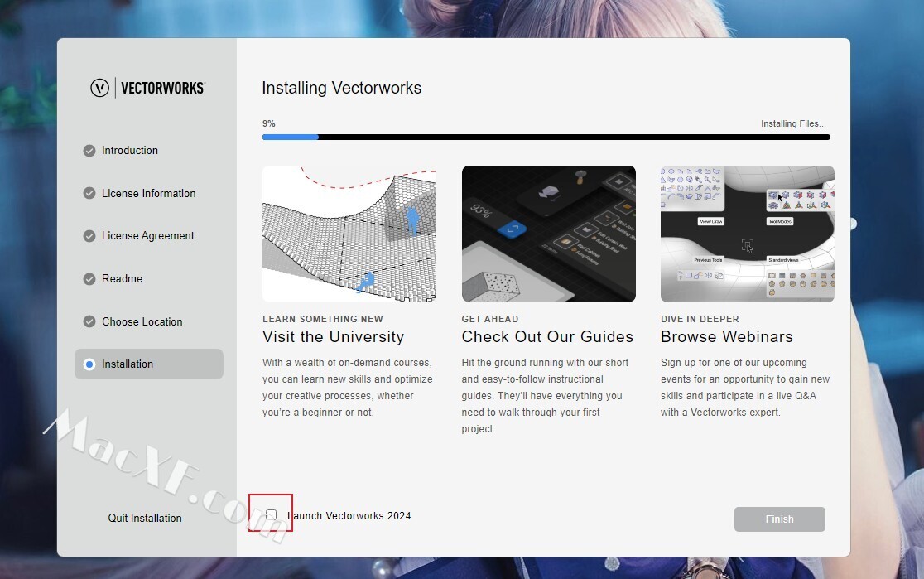Click the University mesh illustration thumbnail
Viewport: 924px width, 579px height.
click(x=349, y=234)
